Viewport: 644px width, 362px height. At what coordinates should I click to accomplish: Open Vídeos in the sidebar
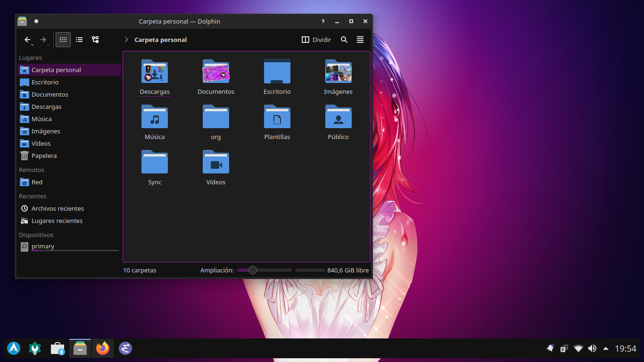[x=69, y=143]
